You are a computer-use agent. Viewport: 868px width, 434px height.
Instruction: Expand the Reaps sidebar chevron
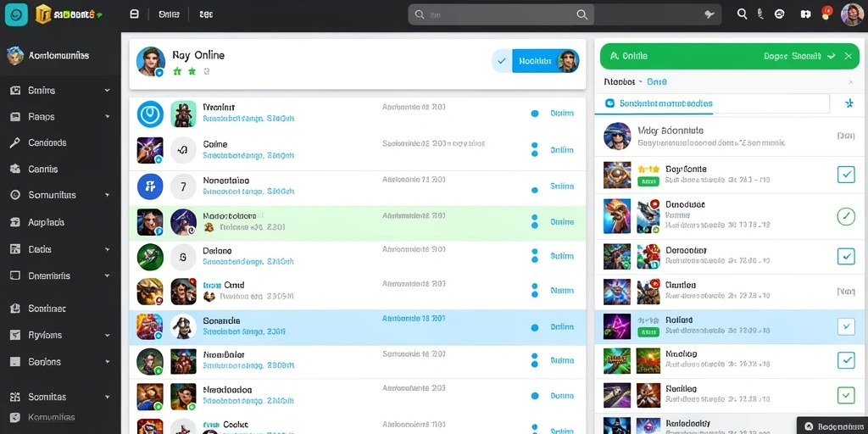108,117
